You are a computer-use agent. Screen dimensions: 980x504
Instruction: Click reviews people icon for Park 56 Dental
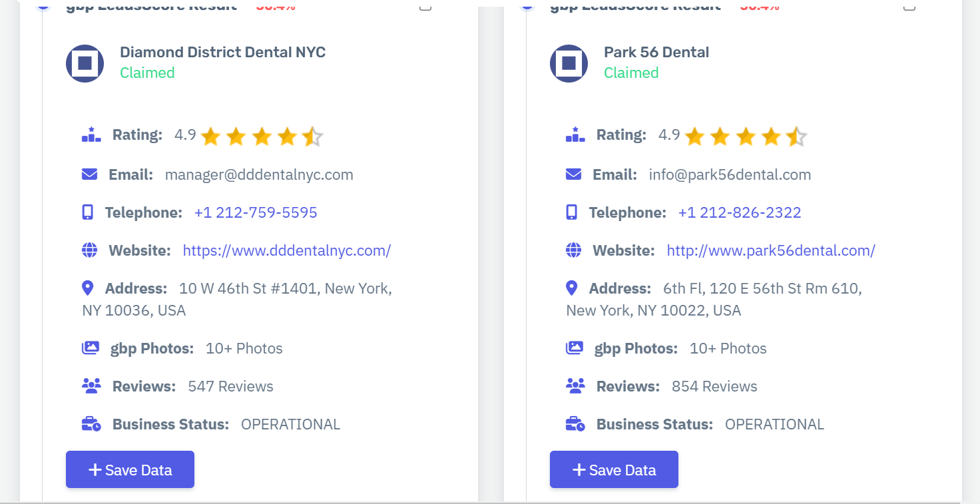pos(575,386)
